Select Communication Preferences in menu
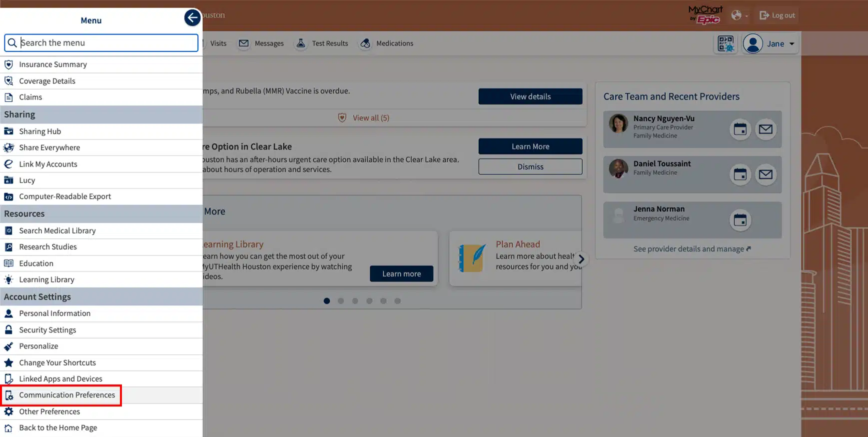The image size is (868, 437). click(67, 395)
